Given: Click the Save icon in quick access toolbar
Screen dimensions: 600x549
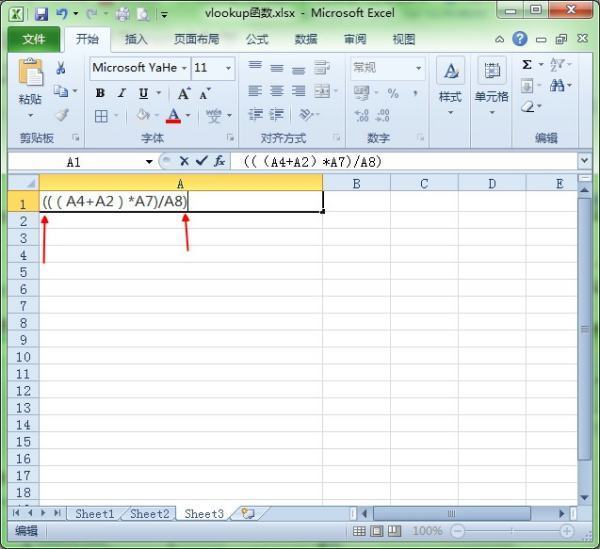Looking at the screenshot, I should [x=41, y=15].
